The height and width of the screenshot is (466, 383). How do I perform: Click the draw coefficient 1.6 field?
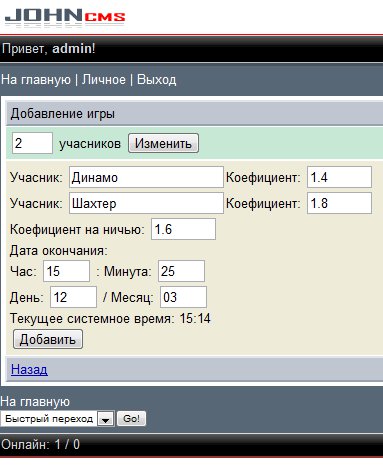pyautogui.click(x=183, y=229)
